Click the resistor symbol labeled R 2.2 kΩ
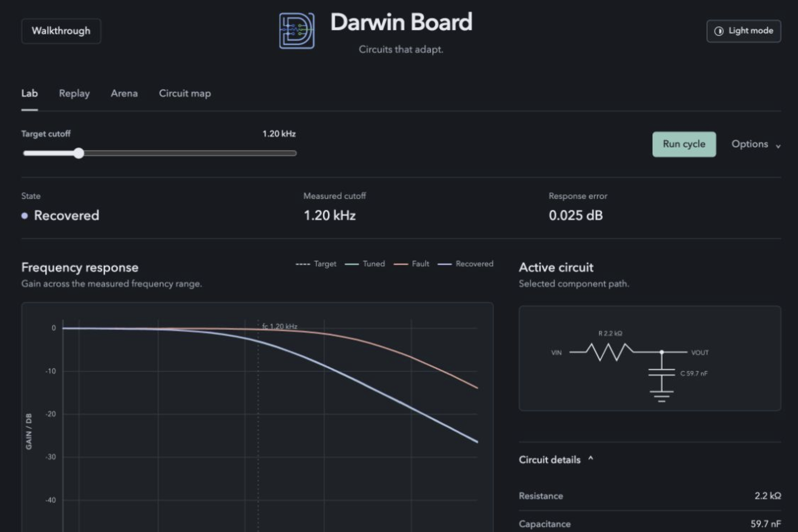The width and height of the screenshot is (798, 532). pos(610,352)
